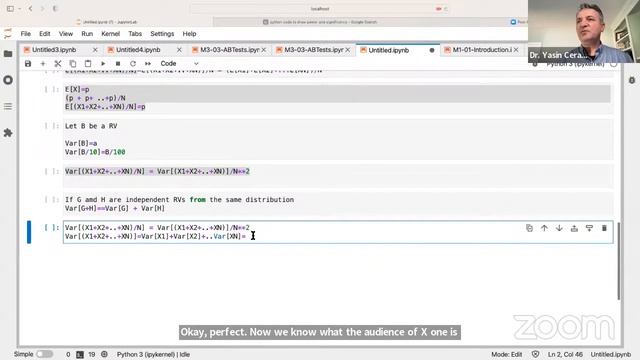Move the active cell up
Screen dimensions: 640x360
point(544,228)
